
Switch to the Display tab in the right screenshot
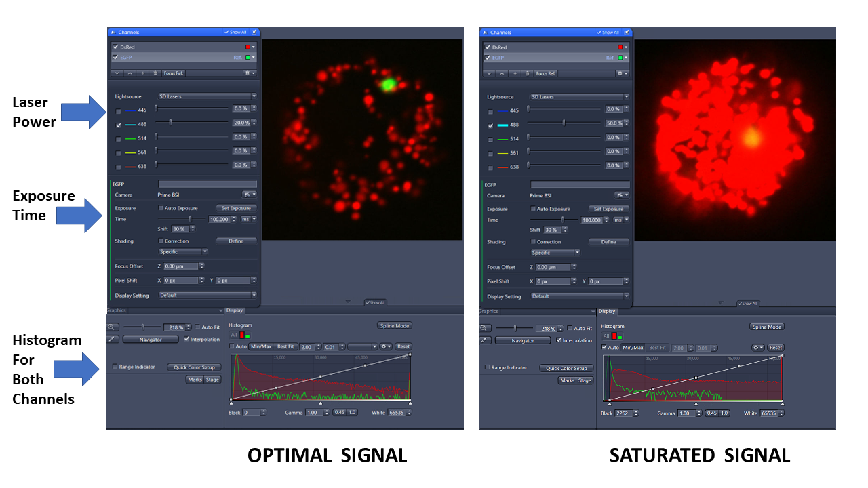pyautogui.click(x=607, y=311)
